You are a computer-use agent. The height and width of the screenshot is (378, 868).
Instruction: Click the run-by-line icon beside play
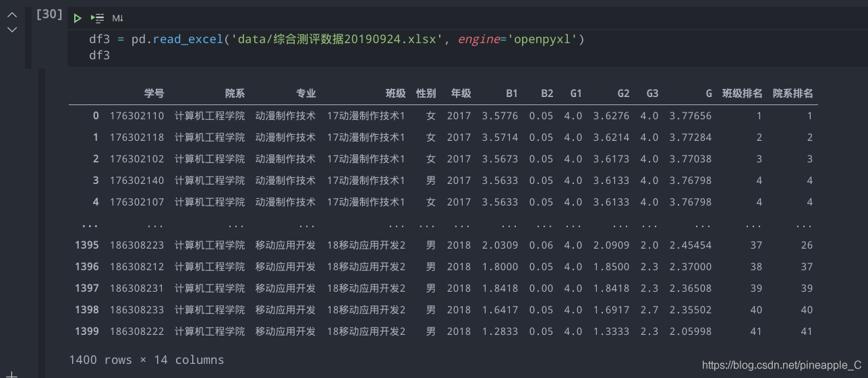pos(97,18)
